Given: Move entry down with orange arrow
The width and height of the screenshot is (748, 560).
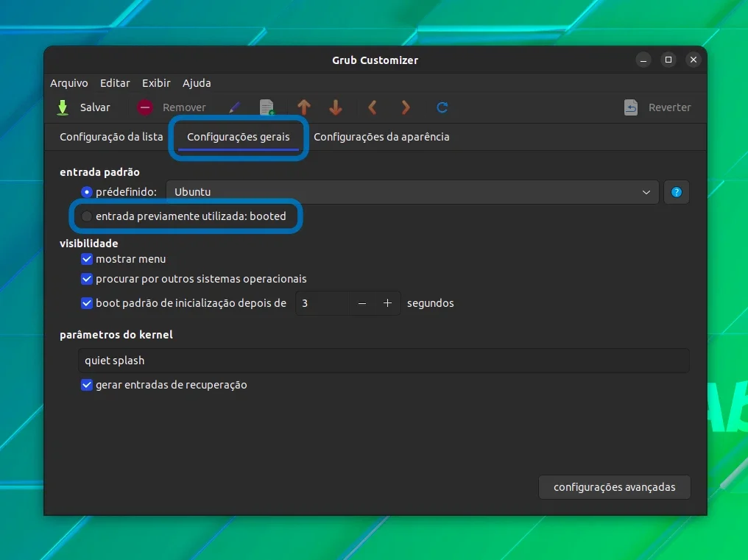Looking at the screenshot, I should [336, 107].
